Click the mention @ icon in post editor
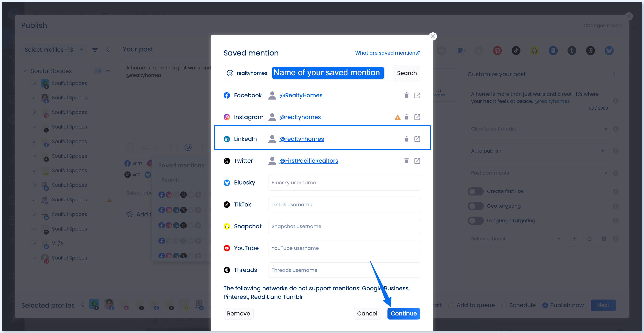The image size is (644, 333). [188, 147]
